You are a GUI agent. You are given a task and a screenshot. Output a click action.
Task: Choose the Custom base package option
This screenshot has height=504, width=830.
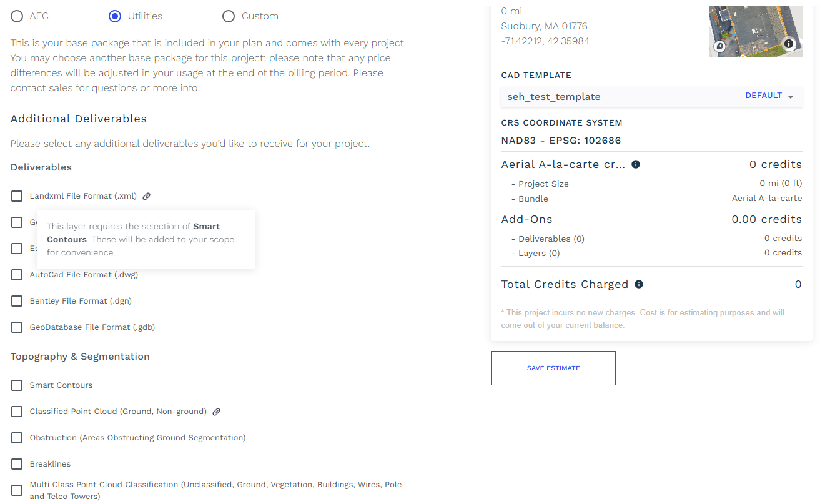click(229, 16)
